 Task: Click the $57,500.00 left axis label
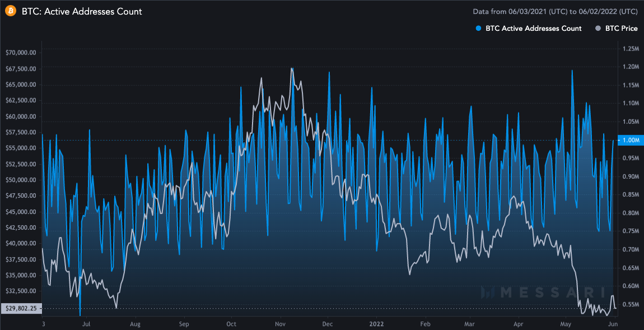click(x=21, y=132)
